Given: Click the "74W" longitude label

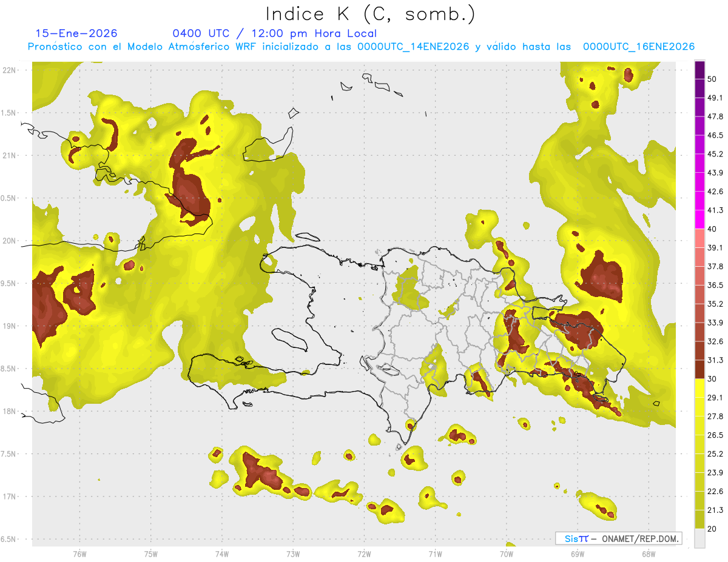Looking at the screenshot, I should (x=221, y=554).
